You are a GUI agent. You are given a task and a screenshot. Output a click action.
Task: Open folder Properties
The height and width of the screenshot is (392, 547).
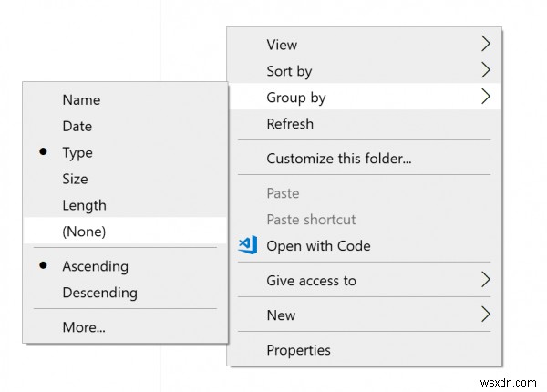[298, 349]
